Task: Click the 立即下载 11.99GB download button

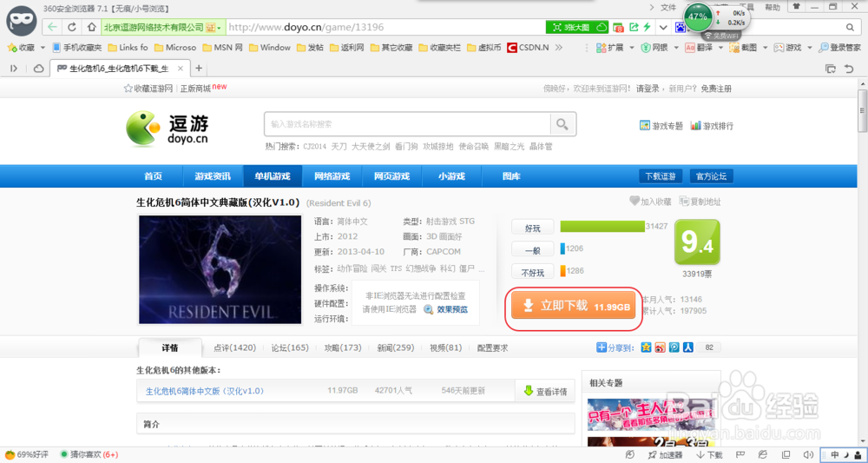Action: click(573, 305)
